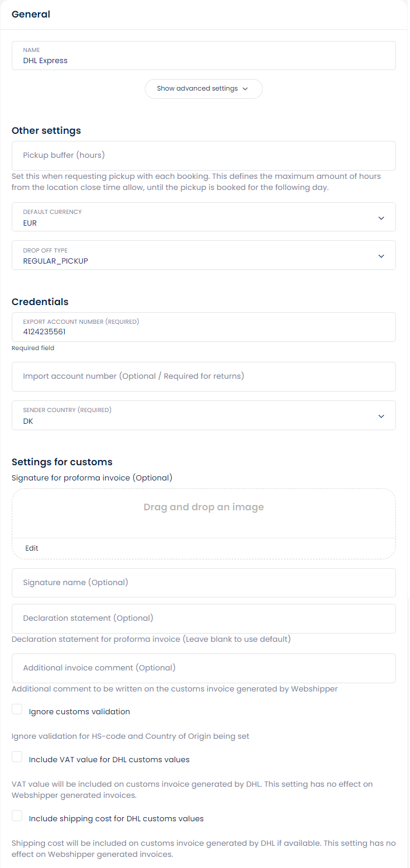Tick Include shipping cost for DHL customs
Viewport: 410px width, 868px height.
point(17,816)
